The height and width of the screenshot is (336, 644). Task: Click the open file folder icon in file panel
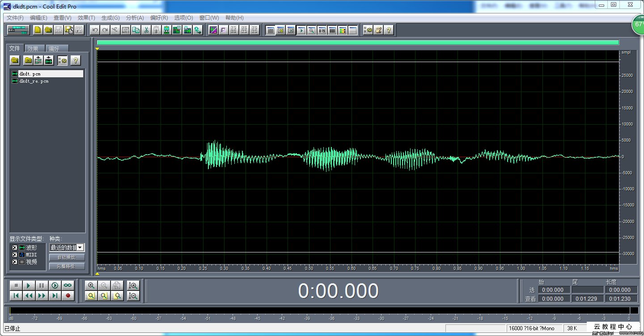15,60
